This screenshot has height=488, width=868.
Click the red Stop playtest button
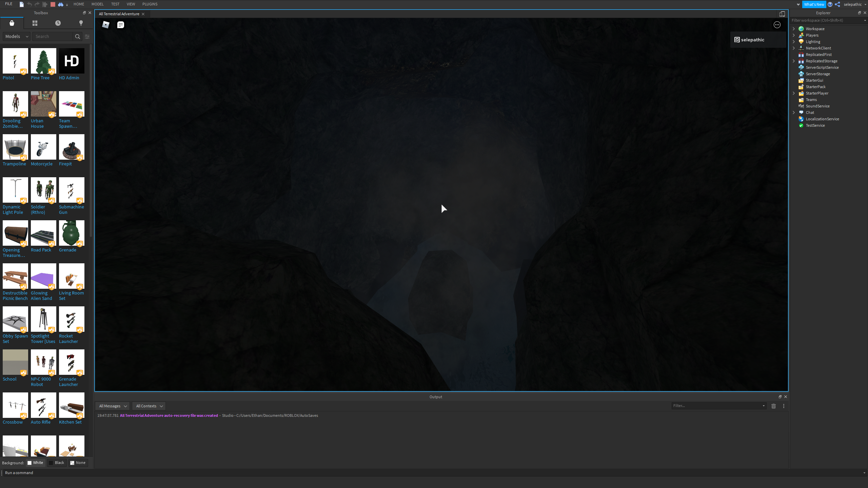pos(53,4)
